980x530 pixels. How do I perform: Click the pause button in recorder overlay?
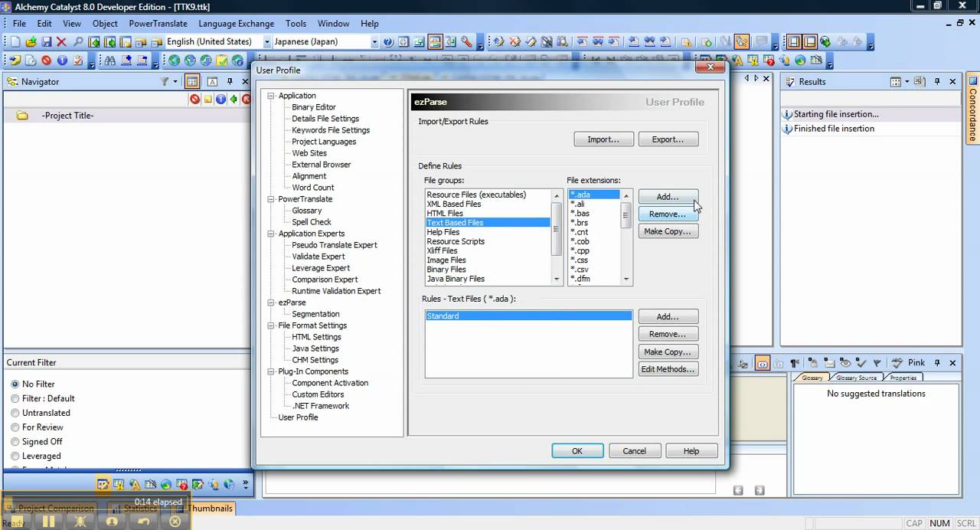[x=48, y=521]
